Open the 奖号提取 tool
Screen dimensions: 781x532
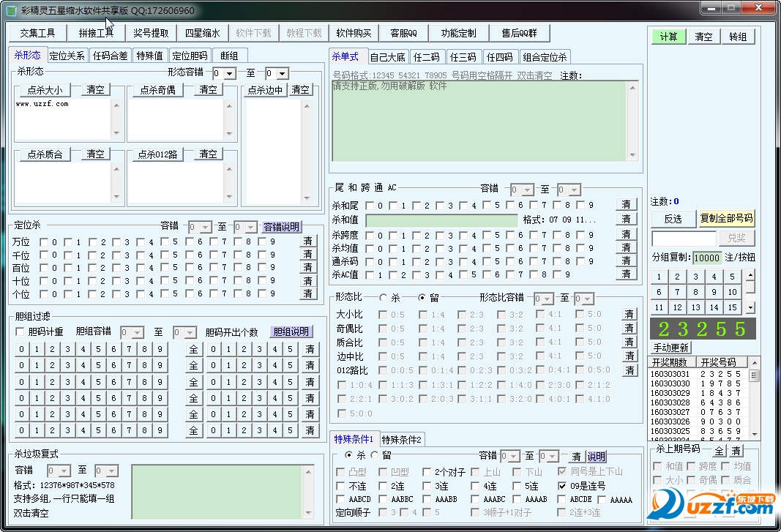151,34
